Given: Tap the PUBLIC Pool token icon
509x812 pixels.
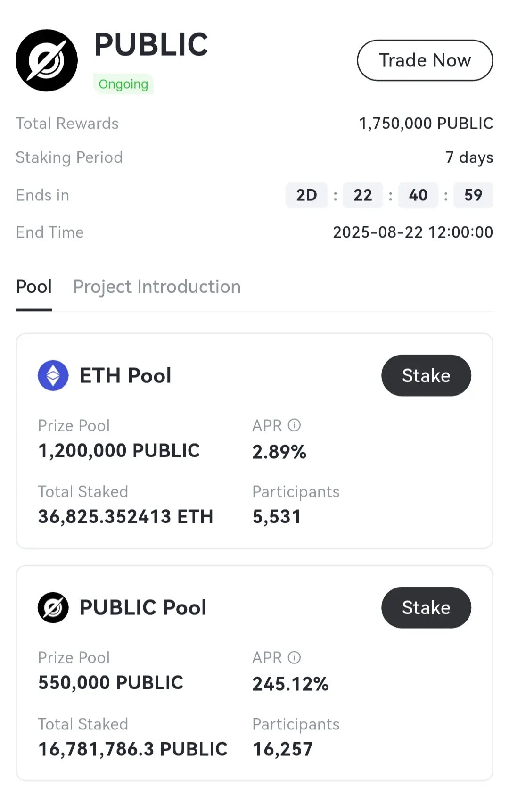Looking at the screenshot, I should (x=53, y=607).
